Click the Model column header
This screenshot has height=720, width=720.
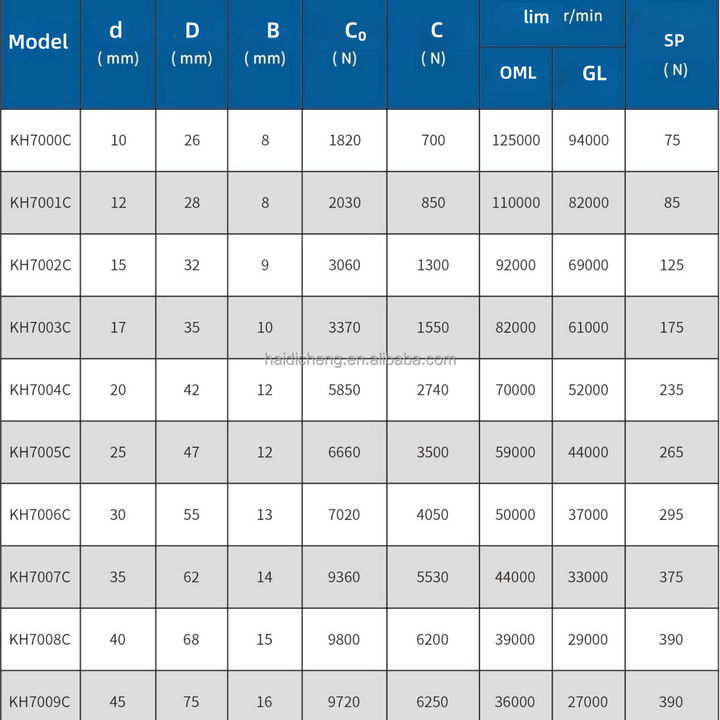(39, 42)
